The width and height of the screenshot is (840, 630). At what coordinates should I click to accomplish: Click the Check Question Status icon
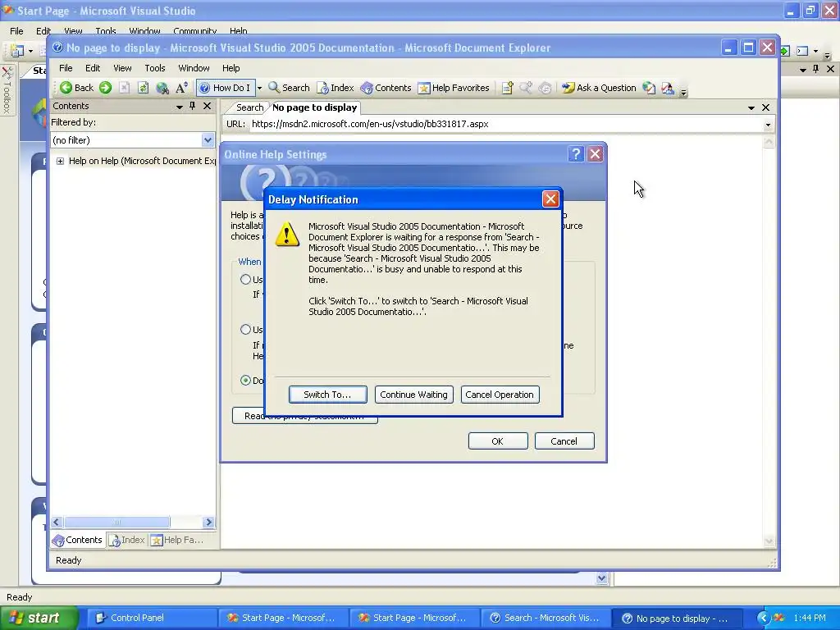649,88
